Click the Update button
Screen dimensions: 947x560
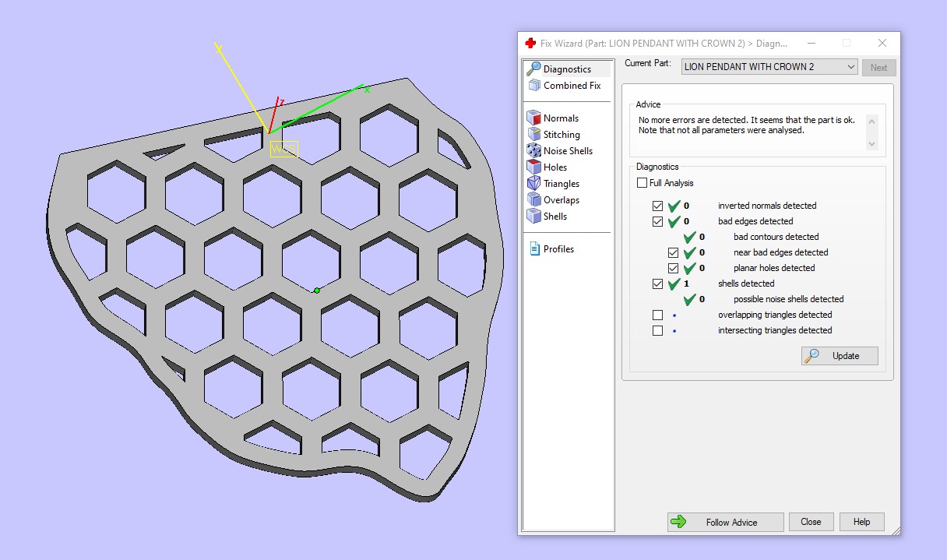(840, 356)
